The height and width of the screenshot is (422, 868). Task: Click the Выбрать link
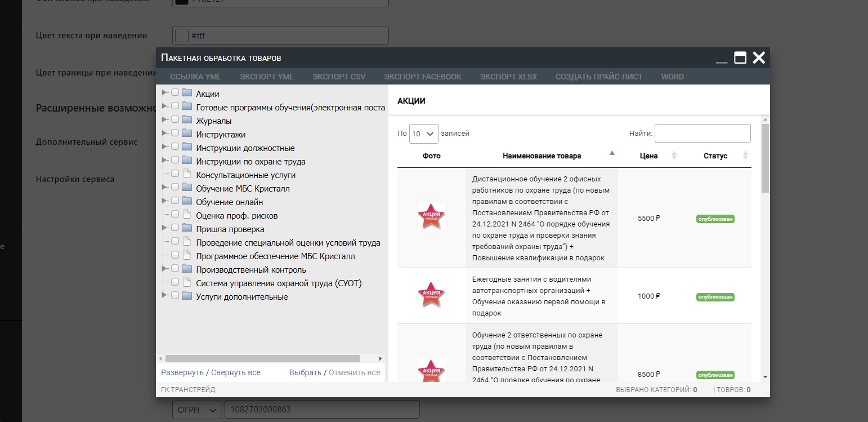[x=305, y=372]
